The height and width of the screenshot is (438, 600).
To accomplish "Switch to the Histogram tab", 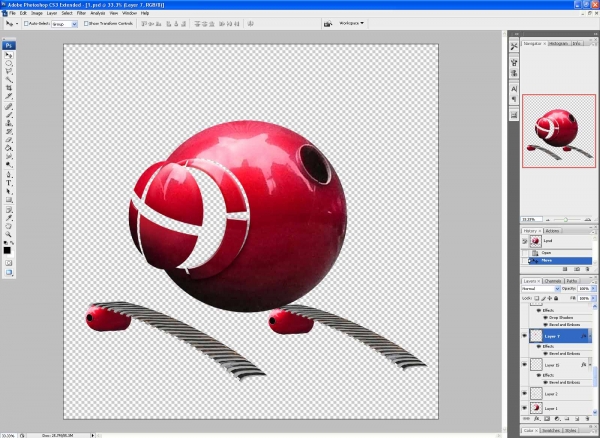I will [558, 44].
